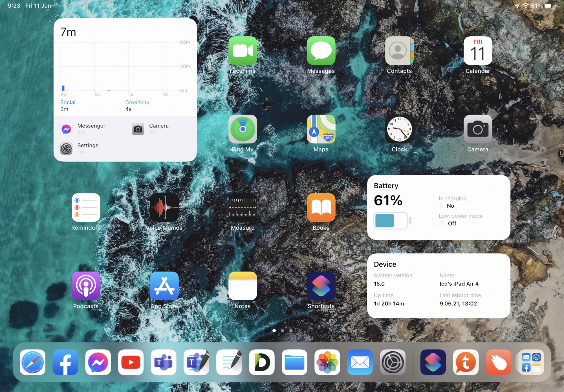Image resolution: width=564 pixels, height=392 pixels.
Task: Open YouTube in the dock
Action: tap(131, 362)
